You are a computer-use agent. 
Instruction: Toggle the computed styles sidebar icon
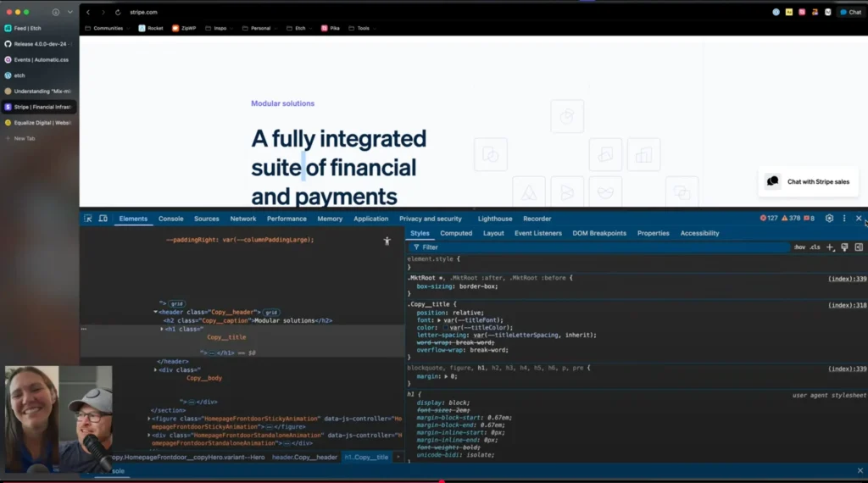pos(859,247)
